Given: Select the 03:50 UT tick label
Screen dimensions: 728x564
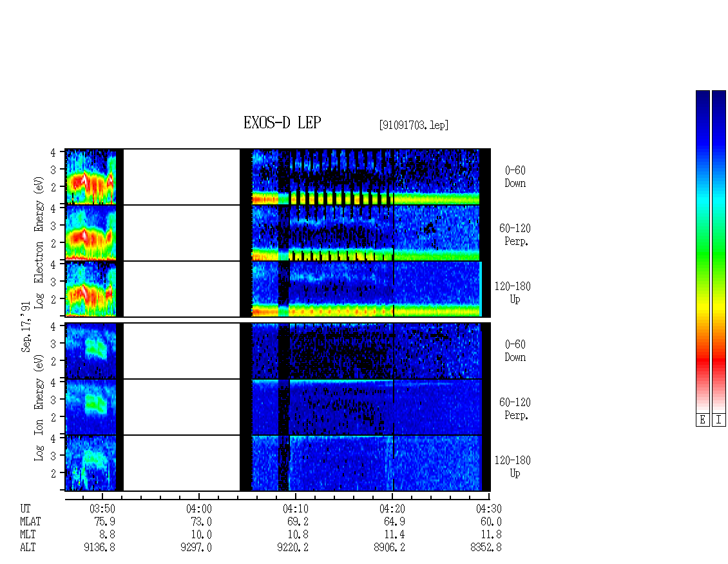Looking at the screenshot, I should pos(102,509).
